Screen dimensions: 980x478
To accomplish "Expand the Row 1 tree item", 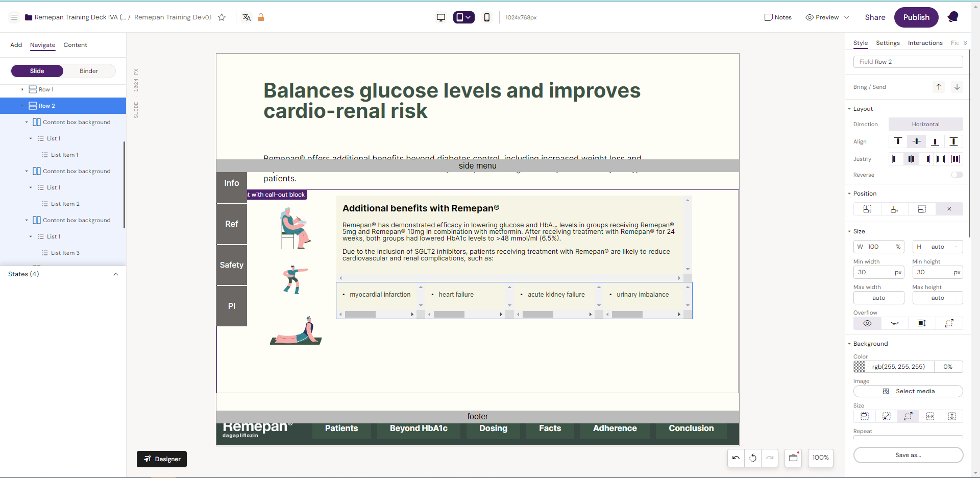I will pos(22,89).
